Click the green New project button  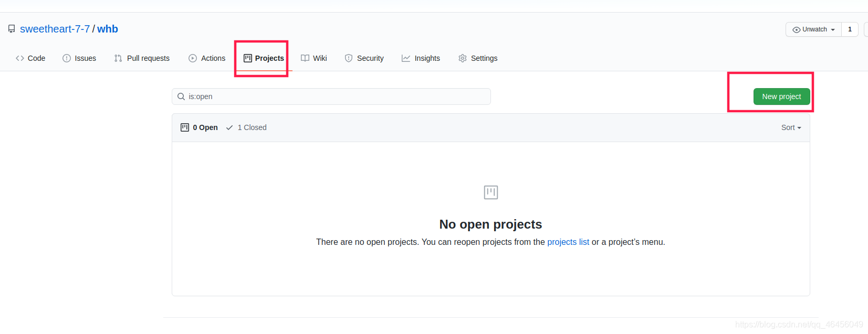(x=781, y=96)
